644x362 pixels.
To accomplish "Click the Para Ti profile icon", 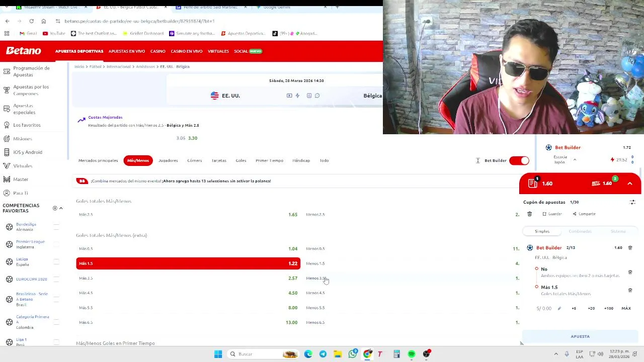I will pyautogui.click(x=7, y=193).
